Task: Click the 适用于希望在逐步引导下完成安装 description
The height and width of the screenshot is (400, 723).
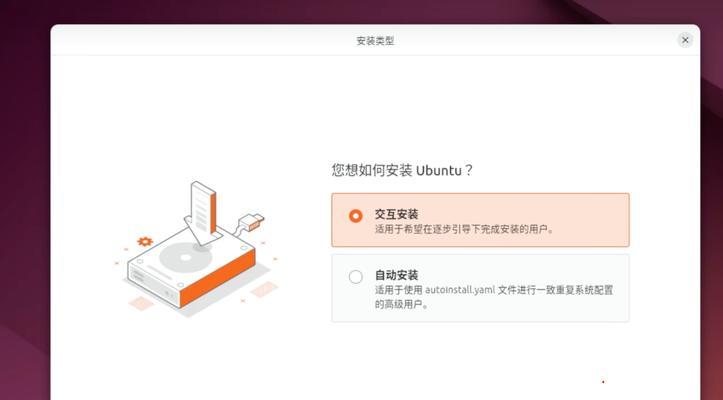Action: pos(464,229)
